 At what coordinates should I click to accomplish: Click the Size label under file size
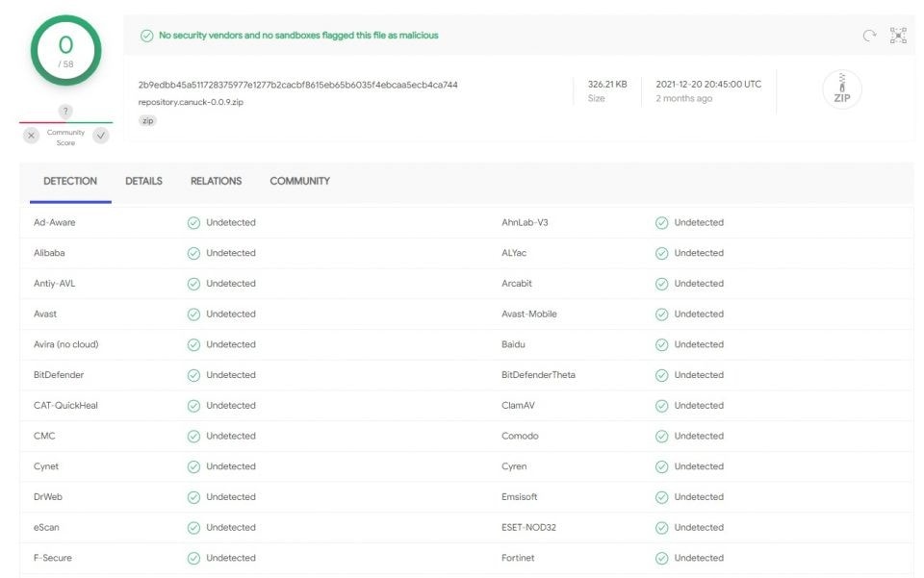point(597,98)
